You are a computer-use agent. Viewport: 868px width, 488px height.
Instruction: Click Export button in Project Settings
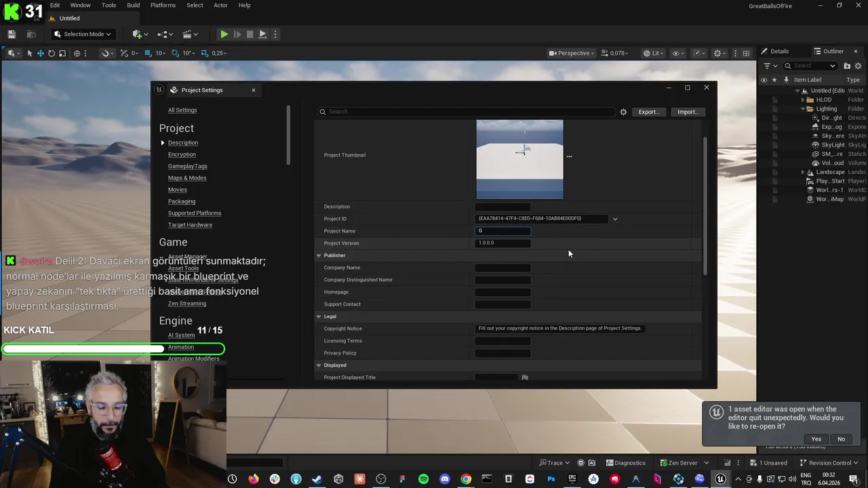pyautogui.click(x=648, y=112)
